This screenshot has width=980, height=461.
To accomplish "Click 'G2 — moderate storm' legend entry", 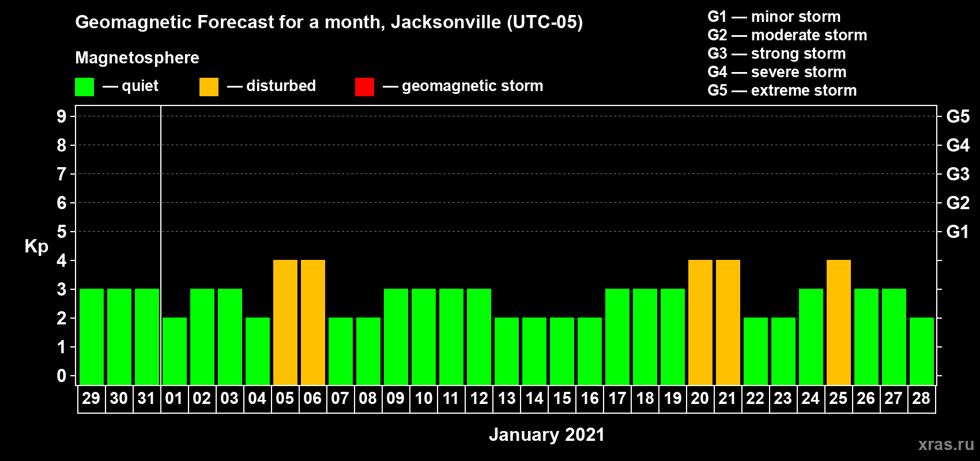I will (787, 35).
